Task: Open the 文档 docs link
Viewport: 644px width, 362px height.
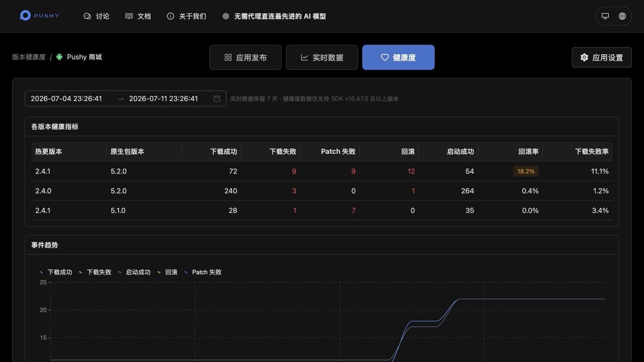Action: [x=138, y=16]
